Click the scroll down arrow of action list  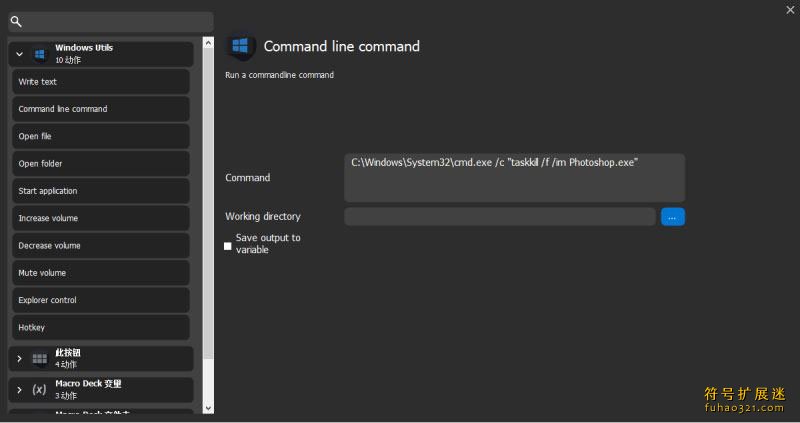(208, 408)
